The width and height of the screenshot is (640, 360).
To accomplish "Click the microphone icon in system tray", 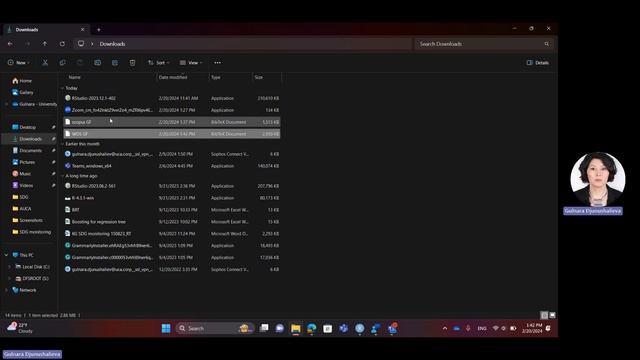I will 468,328.
